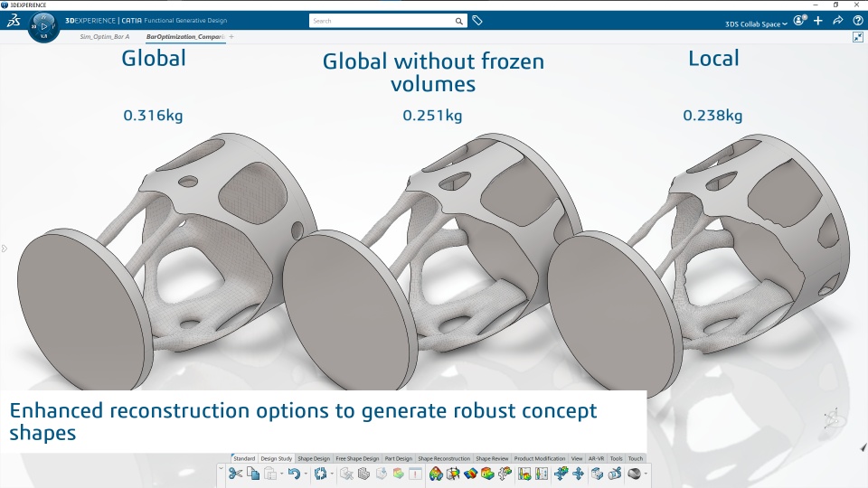868x488 pixels.
Task: Switch to the Sim_Optim_Bar A tab
Action: pos(105,36)
